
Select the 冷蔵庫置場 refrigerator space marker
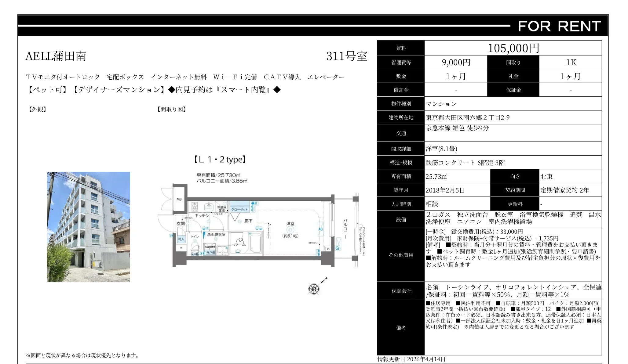click(222, 208)
